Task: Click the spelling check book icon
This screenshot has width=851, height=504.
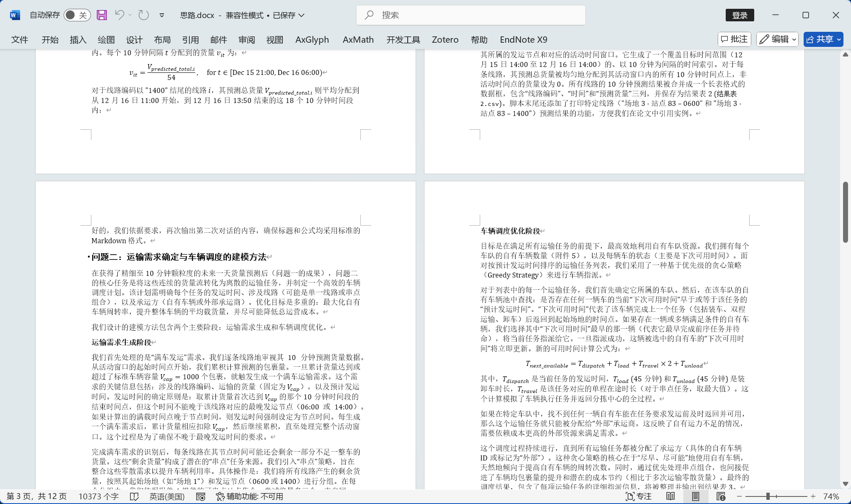Action: 134,496
